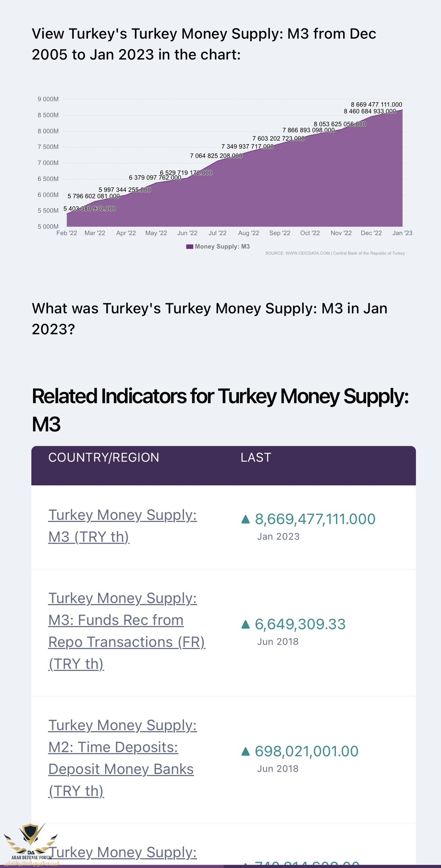The height and width of the screenshot is (868, 441).
Task: Click the Feb '22 x-axis label
Action: pyautogui.click(x=67, y=233)
